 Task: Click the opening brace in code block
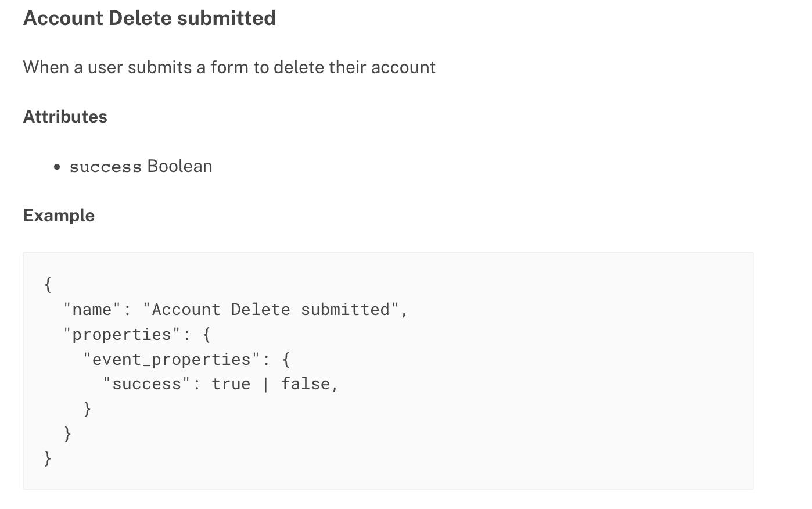click(48, 284)
